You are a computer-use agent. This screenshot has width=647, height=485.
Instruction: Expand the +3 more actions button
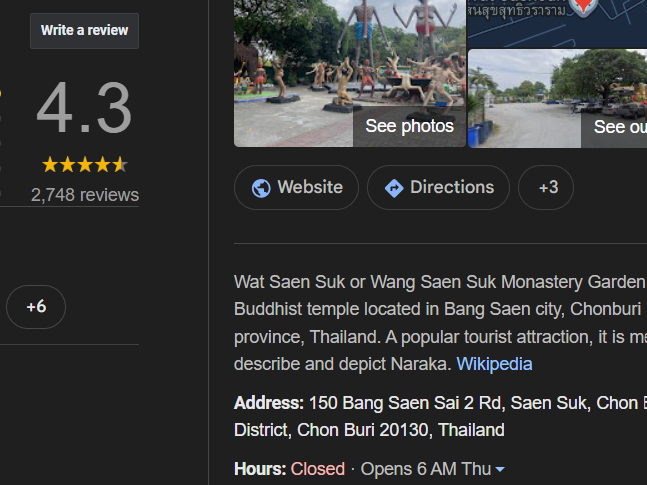click(x=546, y=188)
